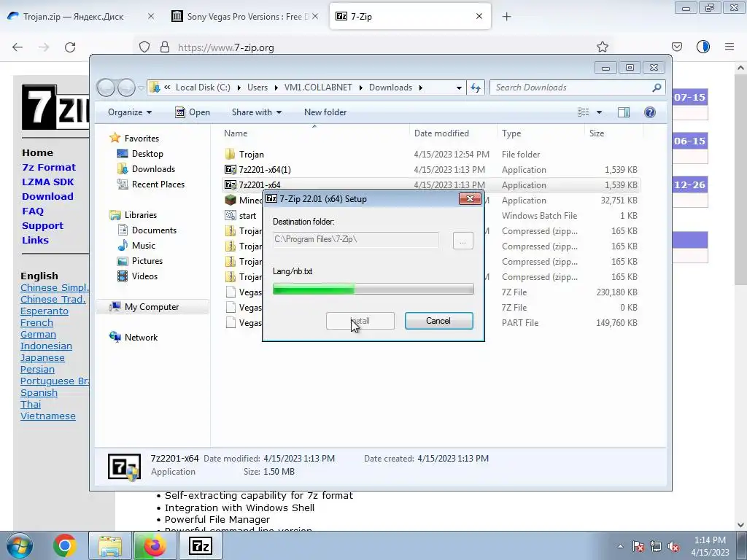This screenshot has width=747, height=560.
Task: Open Chrome from the taskbar
Action: point(65,545)
